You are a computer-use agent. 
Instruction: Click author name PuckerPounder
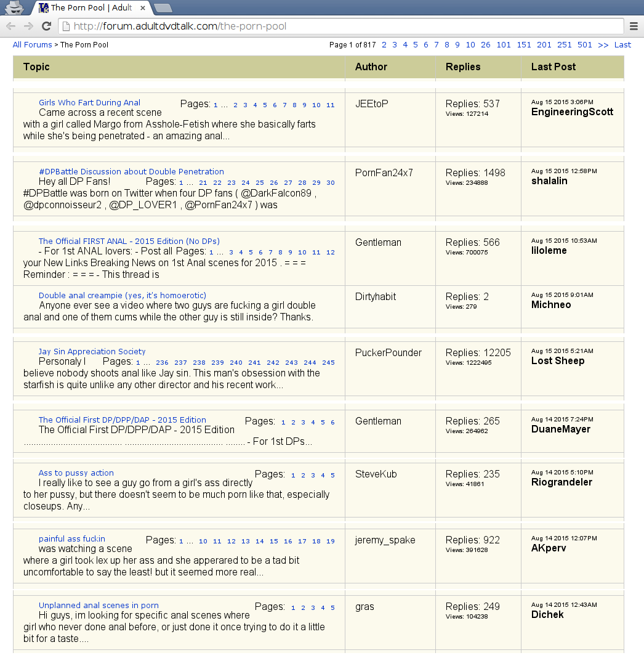tap(388, 353)
